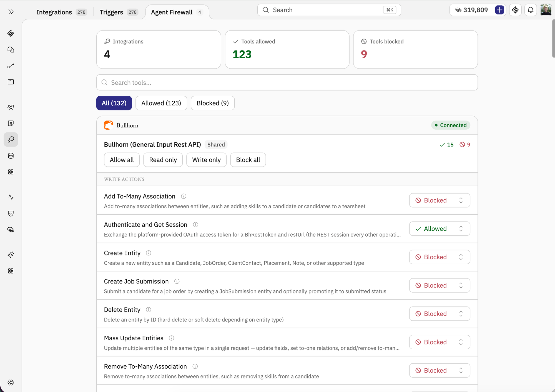Open settings gear in sidebar
This screenshot has height=392, width=555.
tap(11, 383)
